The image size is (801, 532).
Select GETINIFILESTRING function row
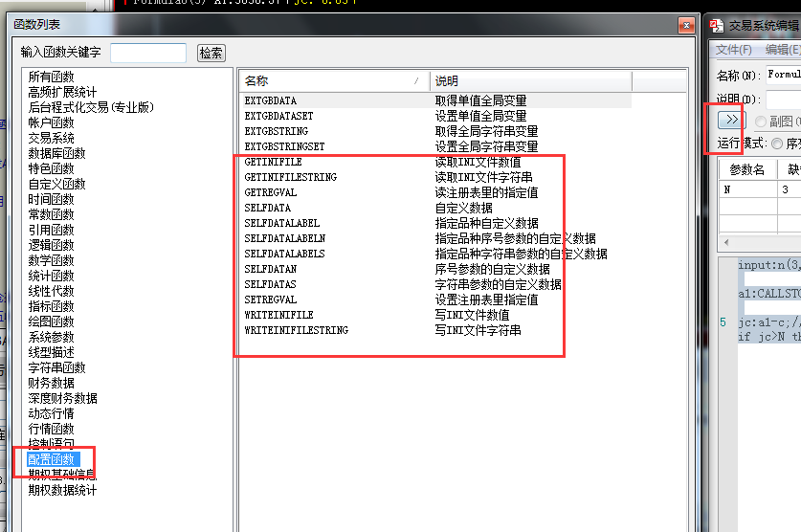point(435,177)
